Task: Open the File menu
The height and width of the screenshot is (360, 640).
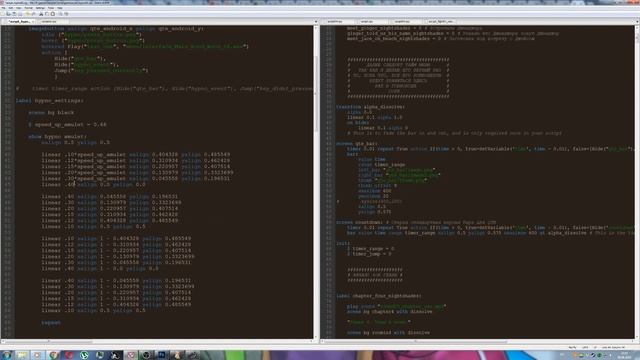Action: pos(3,8)
